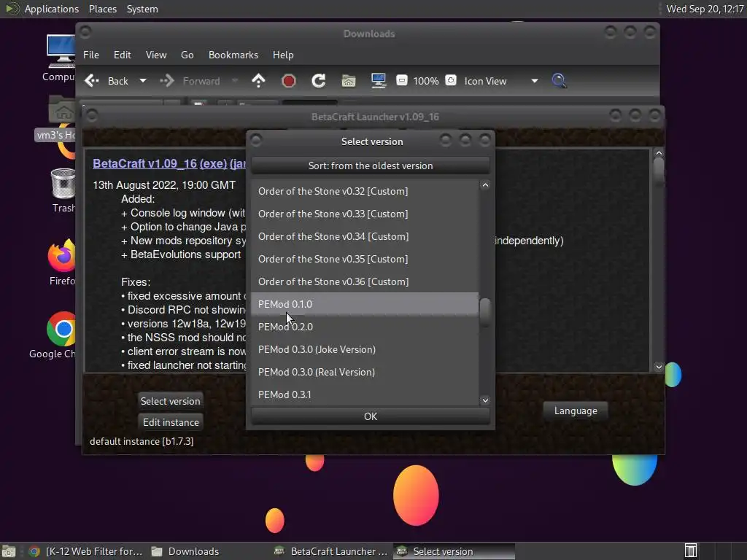Open the Help menu in Downloads
The image size is (747, 560).
pyautogui.click(x=283, y=55)
